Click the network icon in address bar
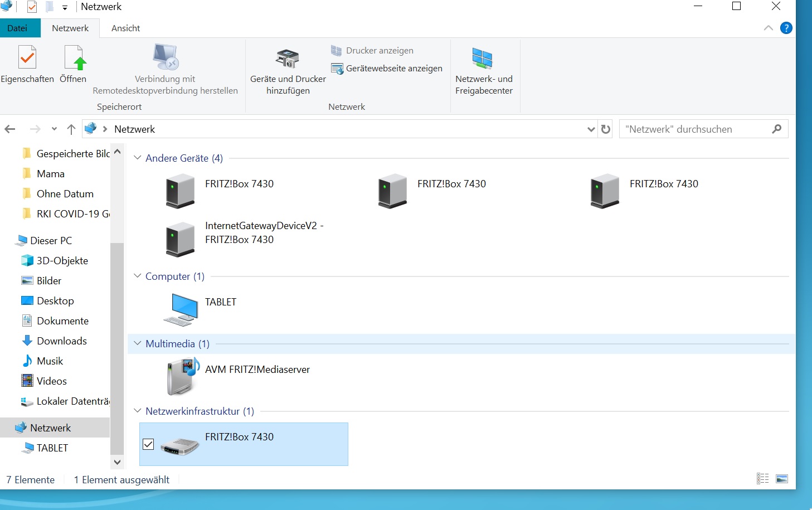Viewport: 812px width, 510px height. pos(91,129)
